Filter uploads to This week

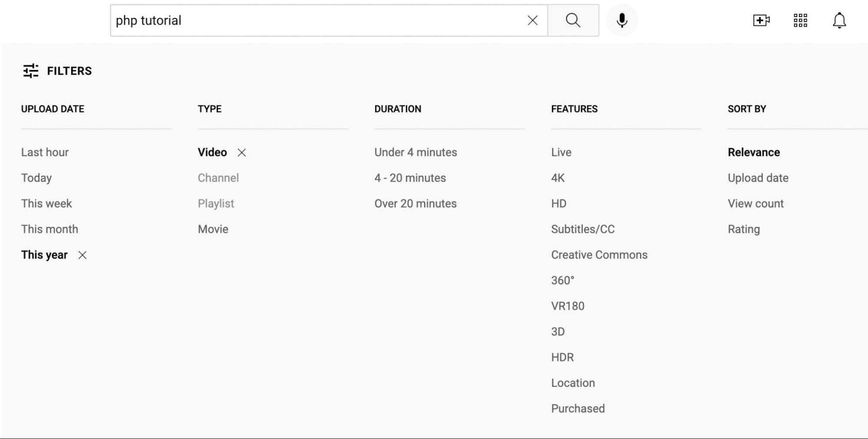46,203
